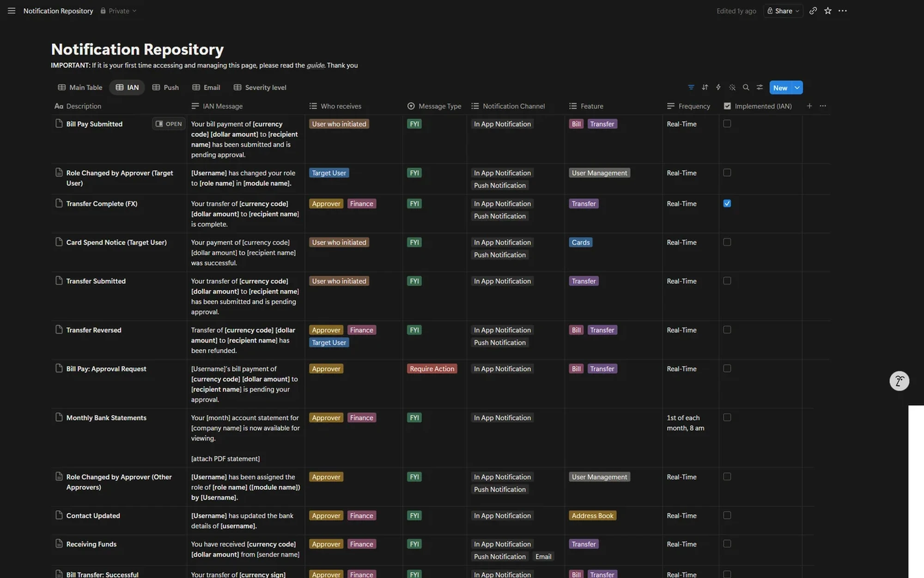This screenshot has height=578, width=924.
Task: Click the Transfer Complete (FX) page icon
Action: 59,203
